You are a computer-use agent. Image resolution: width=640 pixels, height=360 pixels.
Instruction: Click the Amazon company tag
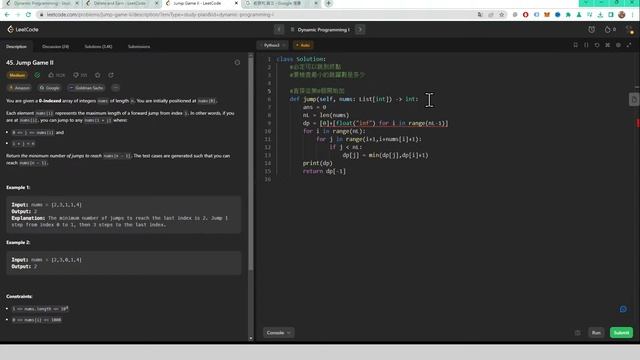19,88
